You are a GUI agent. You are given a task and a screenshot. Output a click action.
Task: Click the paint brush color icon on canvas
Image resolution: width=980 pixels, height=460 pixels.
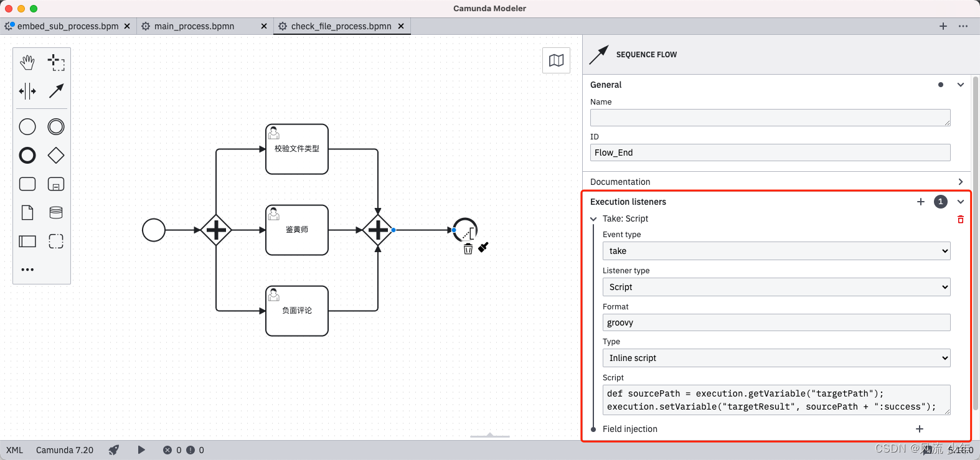(483, 247)
